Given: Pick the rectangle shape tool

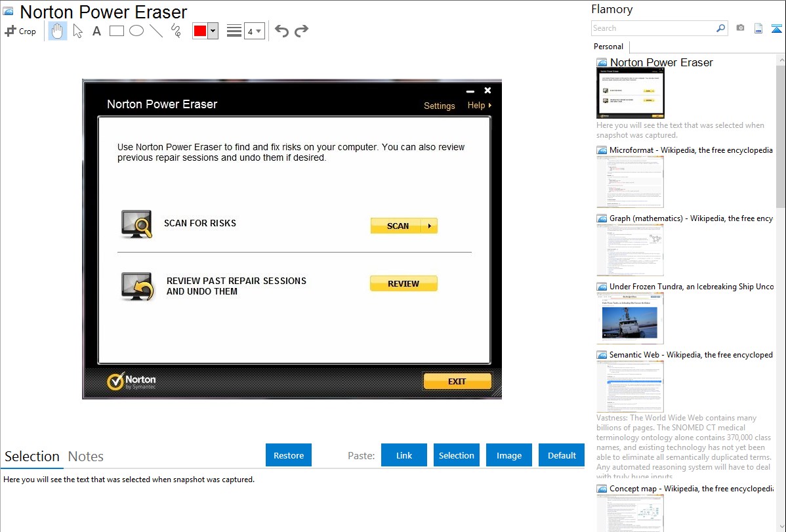Looking at the screenshot, I should coord(116,31).
